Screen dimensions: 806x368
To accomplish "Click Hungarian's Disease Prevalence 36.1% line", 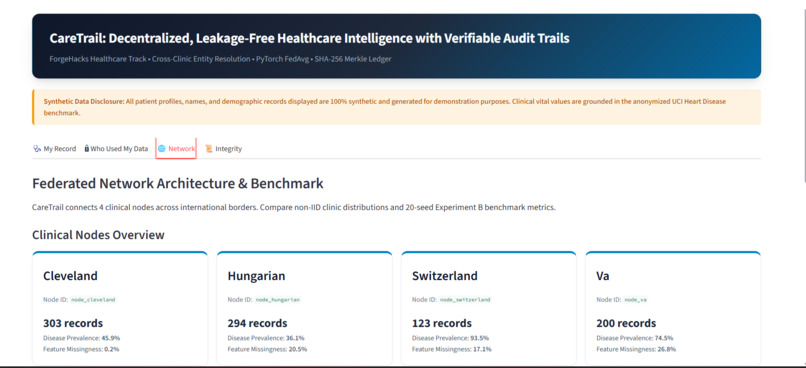I will click(x=266, y=338).
